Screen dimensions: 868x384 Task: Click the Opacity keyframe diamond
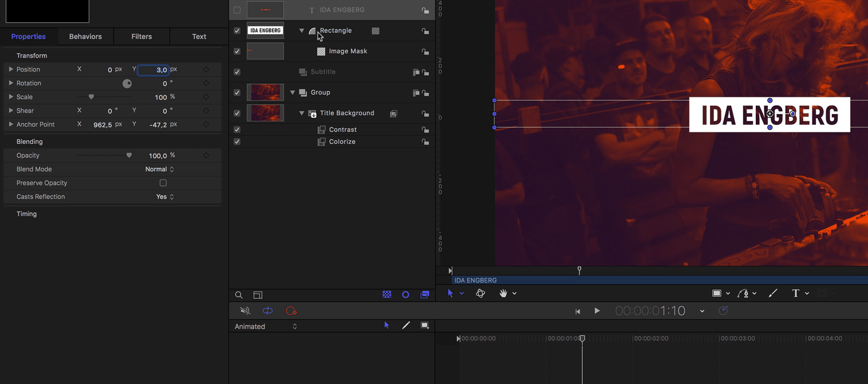(x=206, y=155)
